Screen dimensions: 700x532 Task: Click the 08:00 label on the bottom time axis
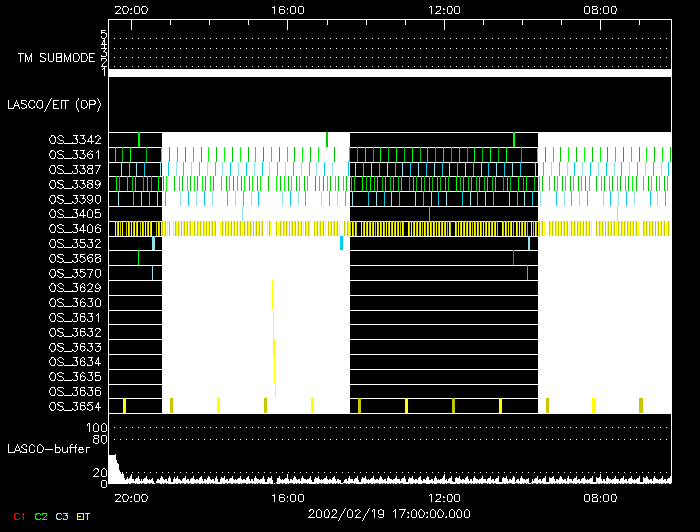click(599, 497)
